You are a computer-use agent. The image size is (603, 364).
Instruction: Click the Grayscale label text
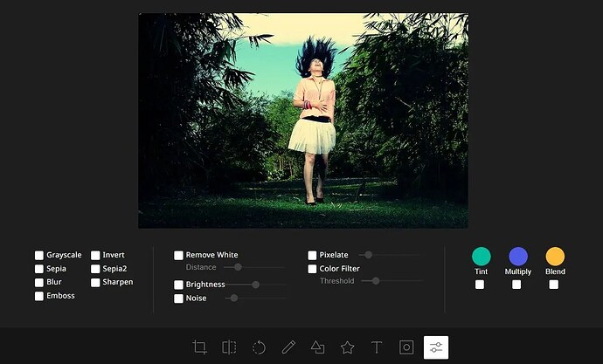pos(64,255)
